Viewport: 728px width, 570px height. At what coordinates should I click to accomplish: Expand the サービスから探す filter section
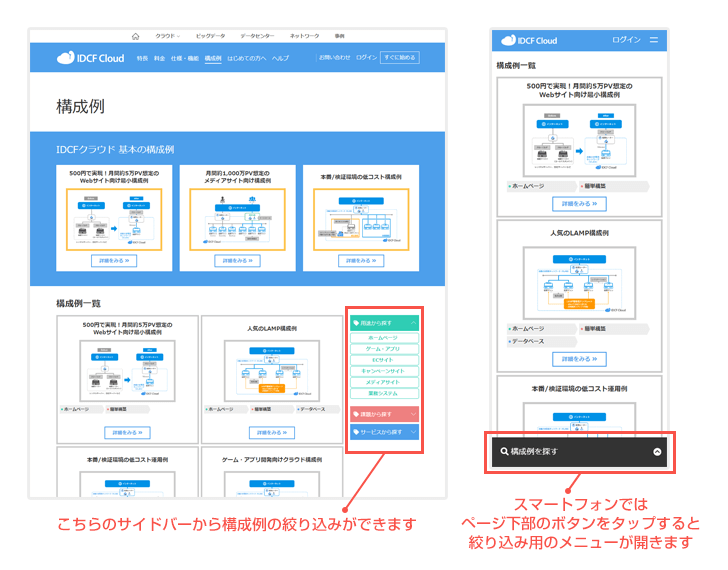tap(414, 432)
